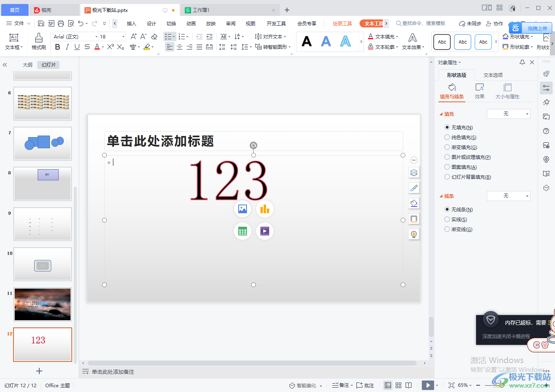Switch to slide sorter view icon
Screen dimensions: 555x392
(398, 385)
